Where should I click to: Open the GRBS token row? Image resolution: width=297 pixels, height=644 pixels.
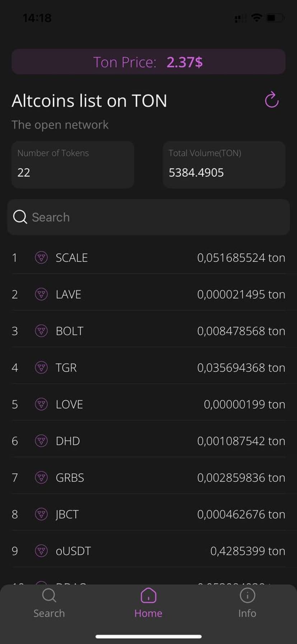[148, 477]
